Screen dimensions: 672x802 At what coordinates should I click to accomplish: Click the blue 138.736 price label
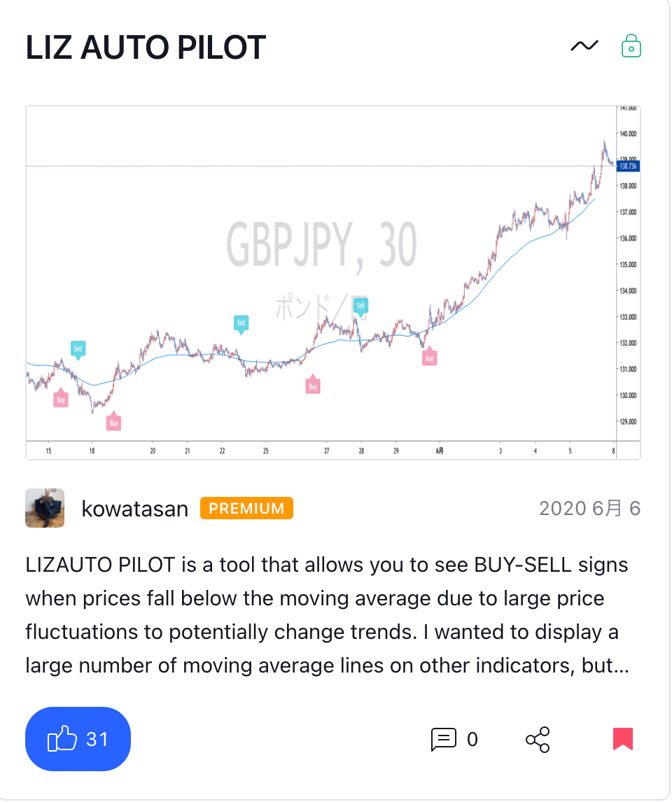629,166
